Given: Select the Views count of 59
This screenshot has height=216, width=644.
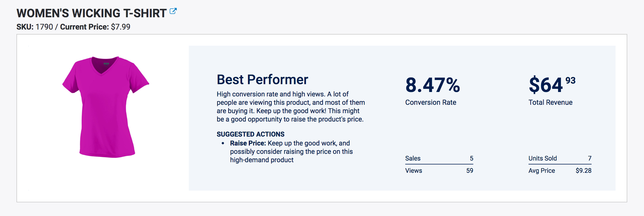Looking at the screenshot, I should coord(470,171).
